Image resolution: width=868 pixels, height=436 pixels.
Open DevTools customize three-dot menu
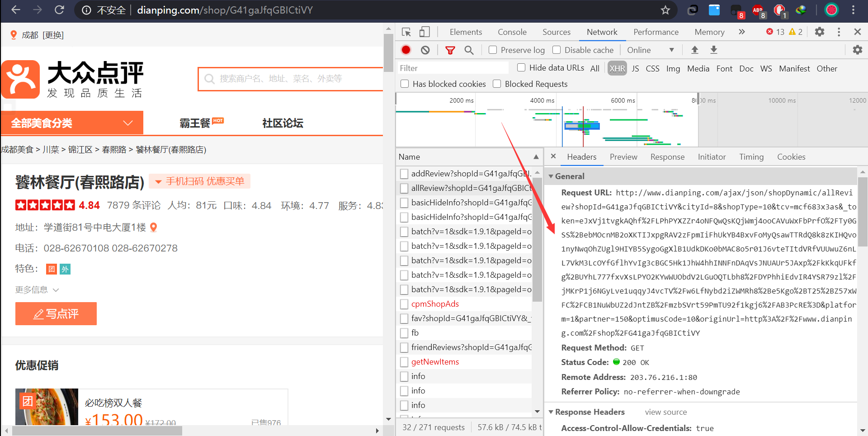(839, 32)
